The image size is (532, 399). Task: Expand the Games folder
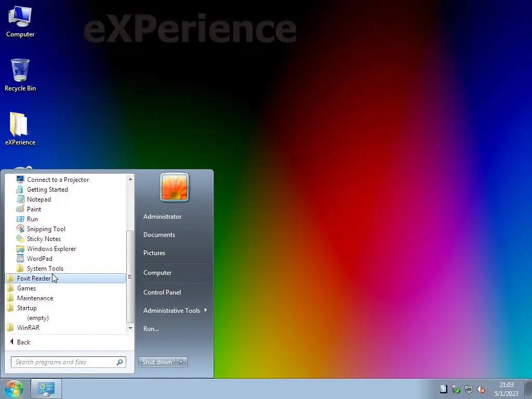26,288
